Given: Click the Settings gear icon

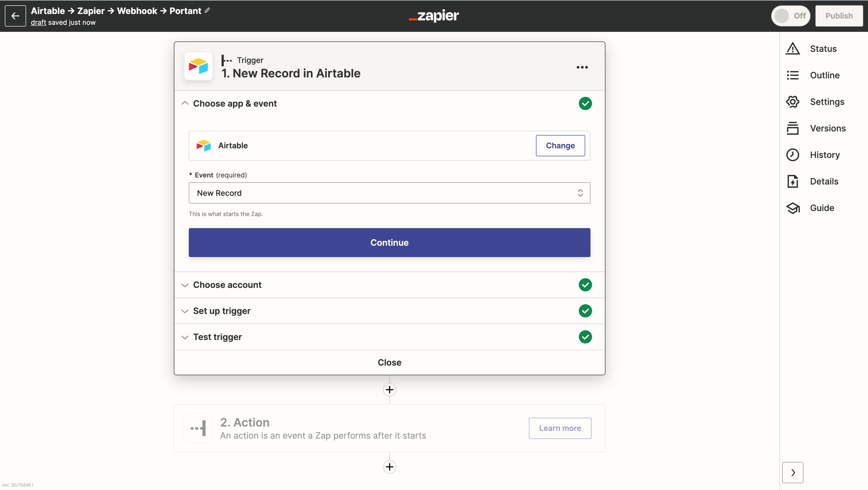Looking at the screenshot, I should point(793,102).
